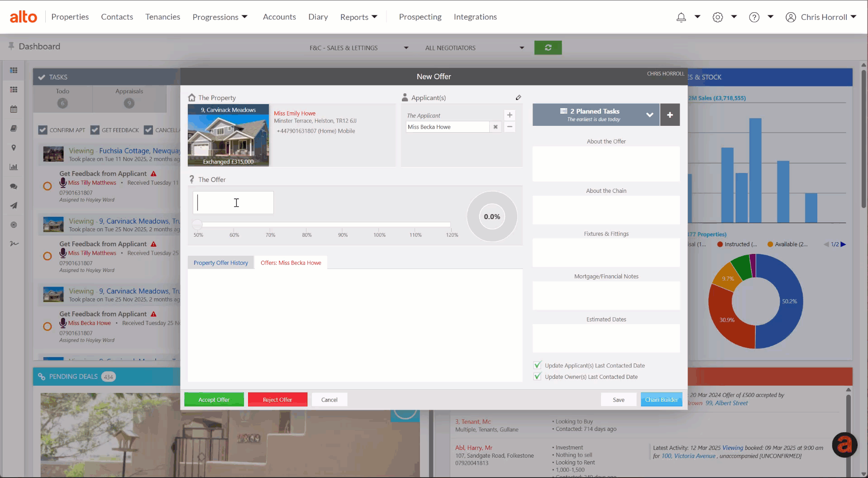Image resolution: width=868 pixels, height=478 pixels.
Task: Open the alto assistant chat bubble
Action: [x=844, y=445]
